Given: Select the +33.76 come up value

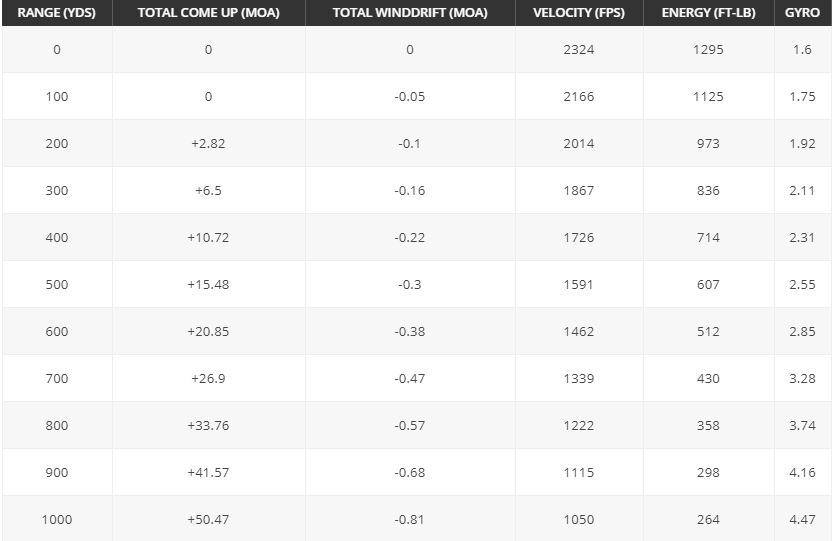Looking at the screenshot, I should 208,426.
